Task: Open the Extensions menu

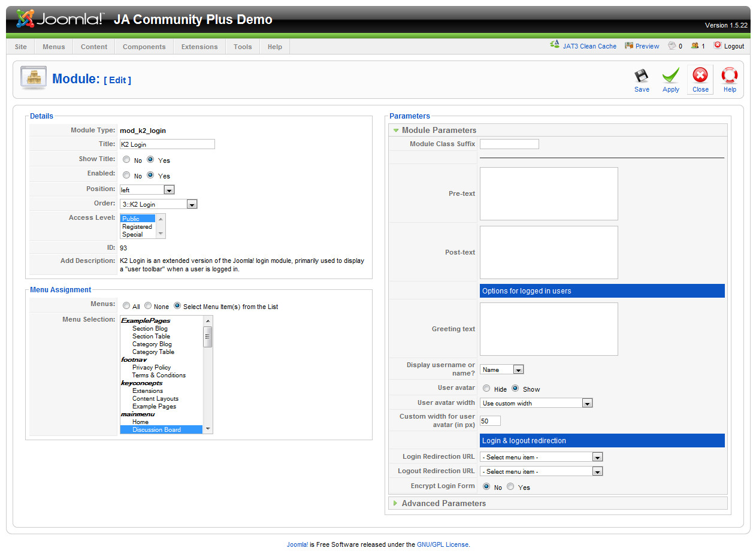Action: point(199,47)
